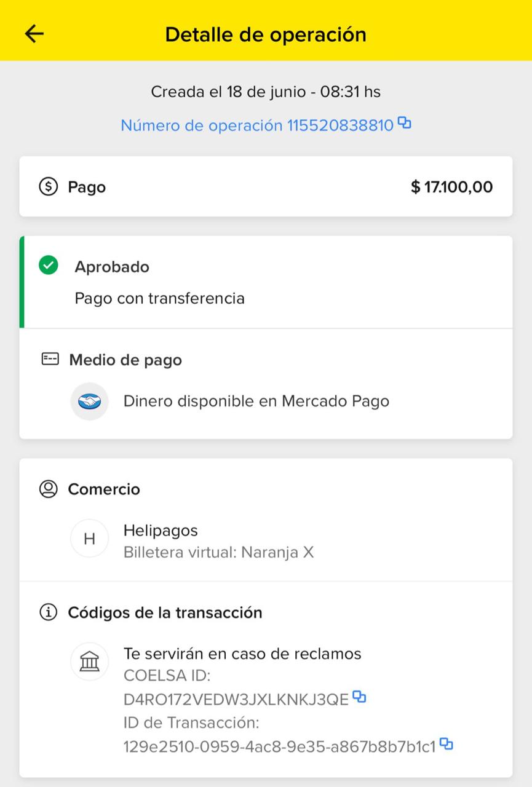Tap the card icon beside Medio de pago
Image resolution: width=532 pixels, height=787 pixels.
[x=50, y=359]
